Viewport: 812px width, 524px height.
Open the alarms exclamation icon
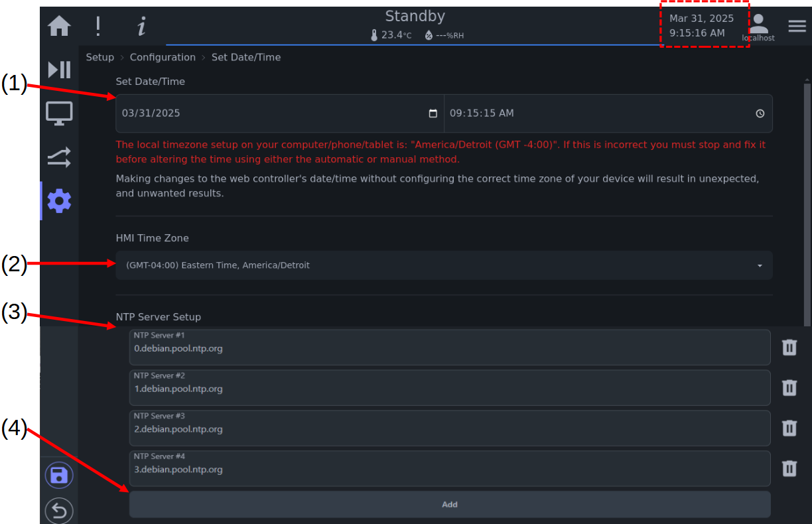(98, 27)
